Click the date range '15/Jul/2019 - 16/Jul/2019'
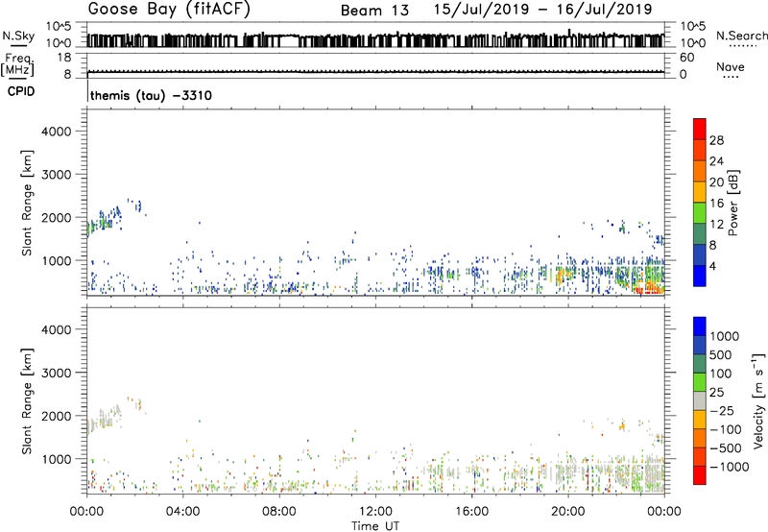 click(542, 10)
